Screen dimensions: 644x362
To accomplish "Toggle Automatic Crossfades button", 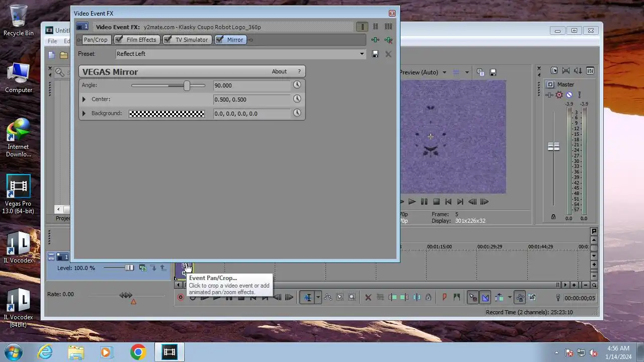I will point(485,298).
